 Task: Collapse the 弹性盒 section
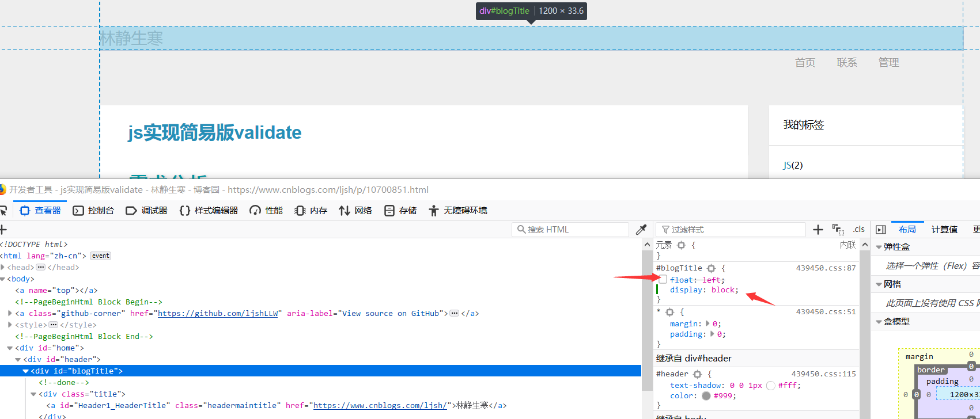pos(879,247)
